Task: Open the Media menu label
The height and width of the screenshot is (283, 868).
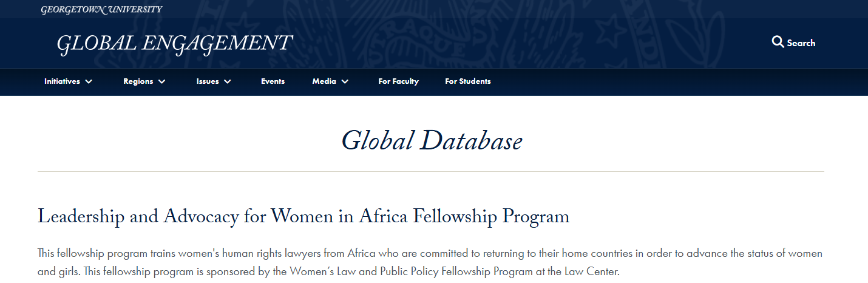Action: point(324,81)
